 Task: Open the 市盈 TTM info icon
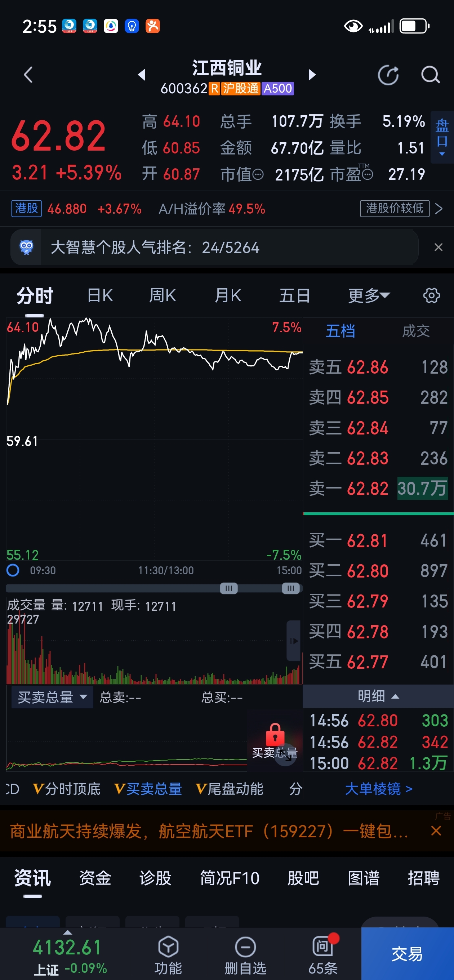coord(367,175)
